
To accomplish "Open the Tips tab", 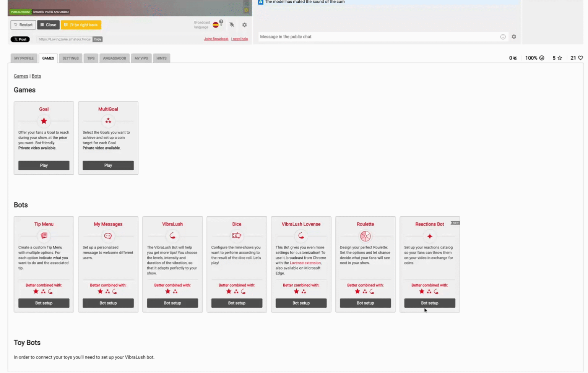I will 91,58.
